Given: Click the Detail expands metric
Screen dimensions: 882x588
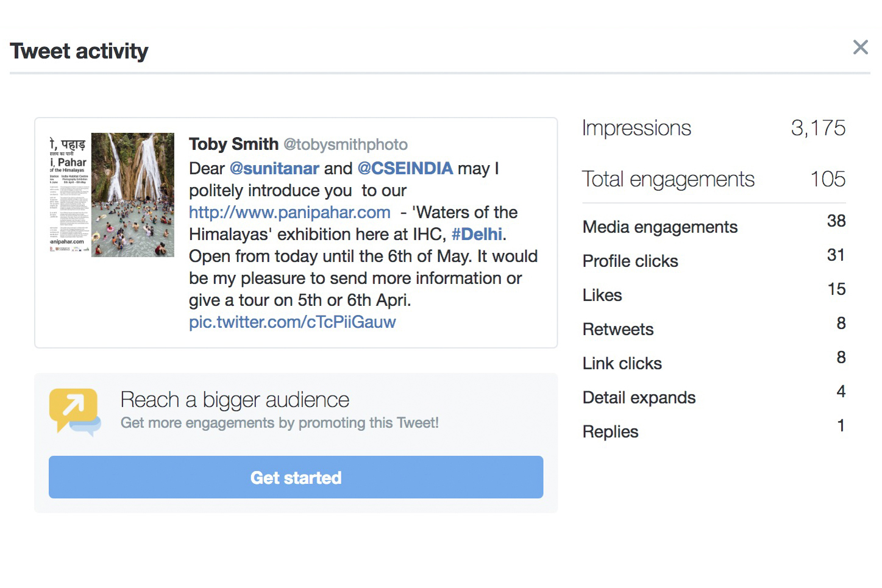Looking at the screenshot, I should tap(639, 397).
